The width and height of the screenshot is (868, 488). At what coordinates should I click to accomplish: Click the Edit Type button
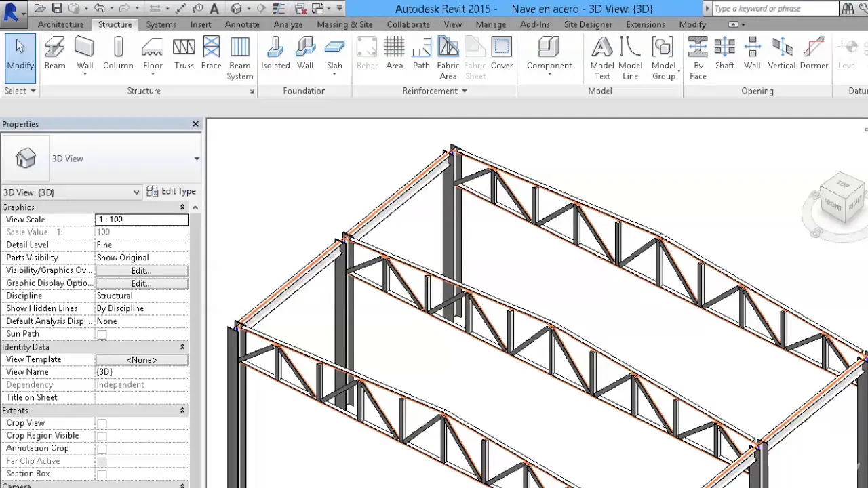(172, 192)
